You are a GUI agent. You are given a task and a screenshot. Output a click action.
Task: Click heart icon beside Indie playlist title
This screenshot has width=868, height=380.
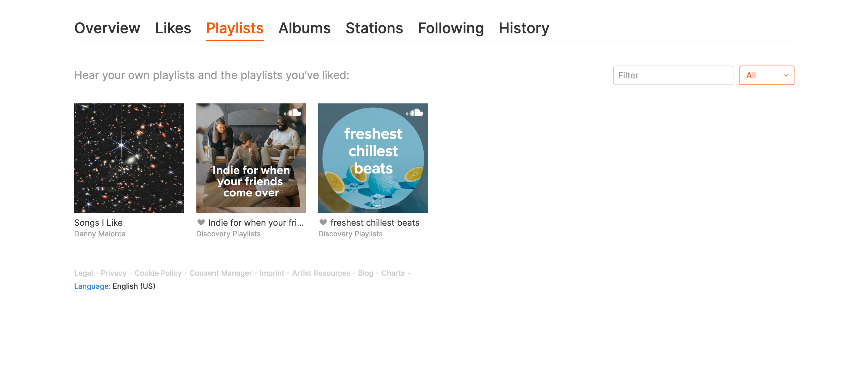point(201,222)
